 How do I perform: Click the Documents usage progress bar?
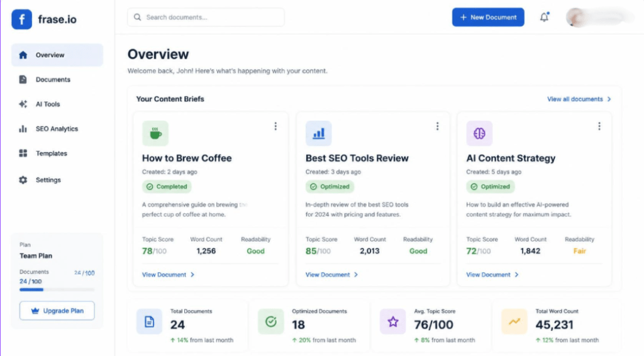pyautogui.click(x=57, y=289)
